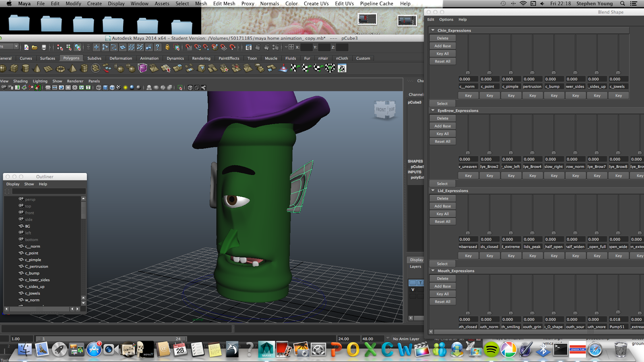Click the padlock lock selection icon
This screenshot has width=644, height=362.
tap(167, 47)
